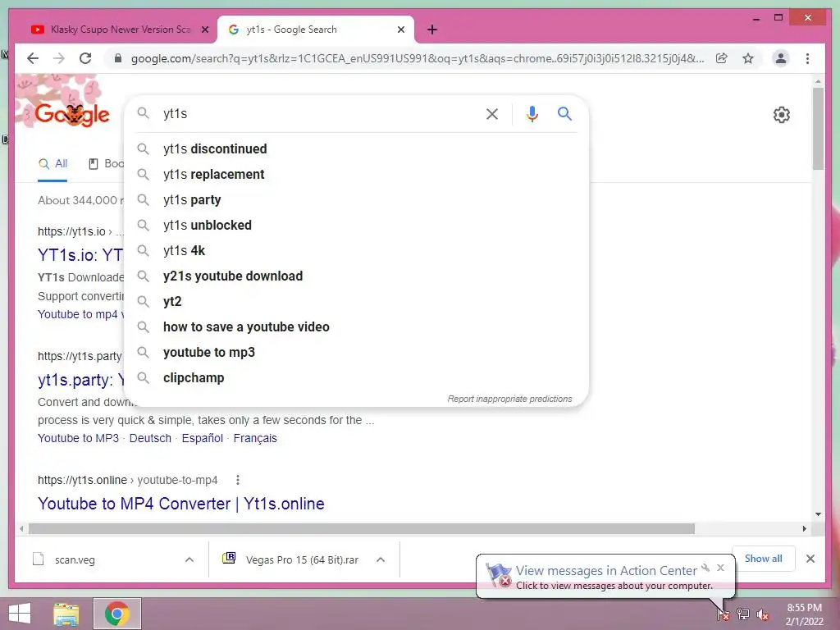Screen dimensions: 840x630
Task: Click Report inappropriate predictions link
Action: (509, 399)
